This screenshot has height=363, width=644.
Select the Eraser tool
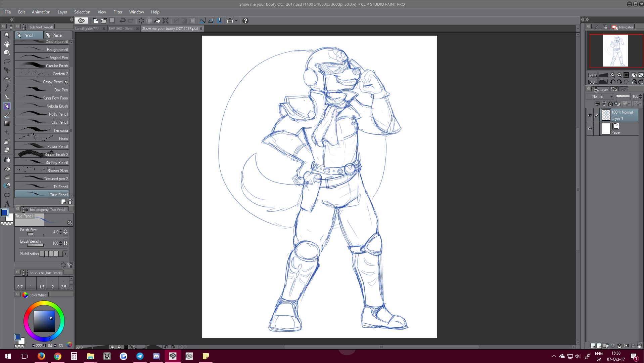[7, 150]
